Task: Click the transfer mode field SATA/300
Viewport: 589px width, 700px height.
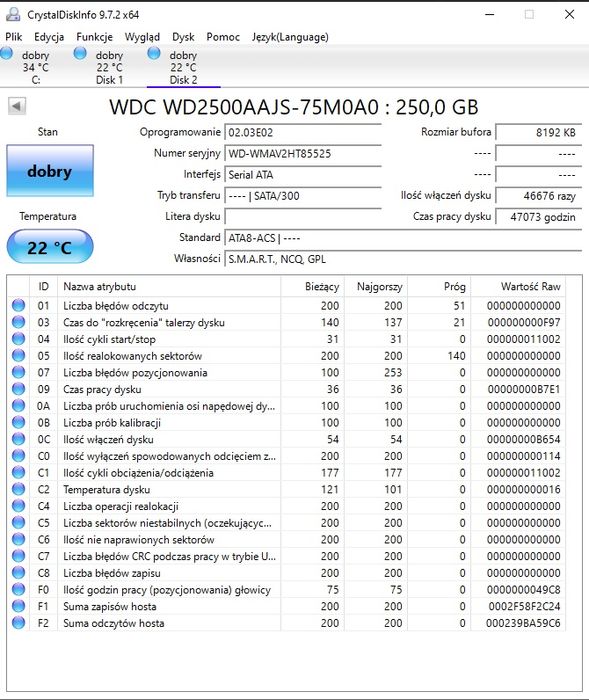Action: [x=303, y=196]
